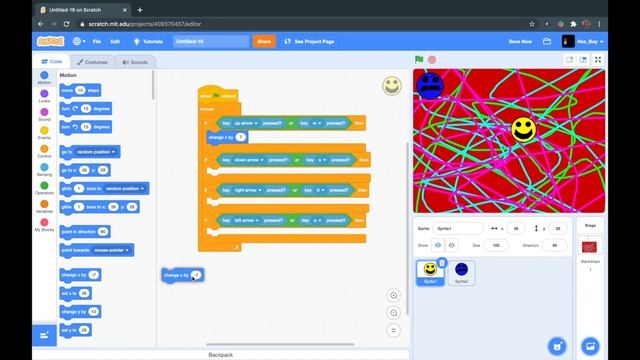Select the Events category circle
640x360 pixels.
pyautogui.click(x=44, y=131)
